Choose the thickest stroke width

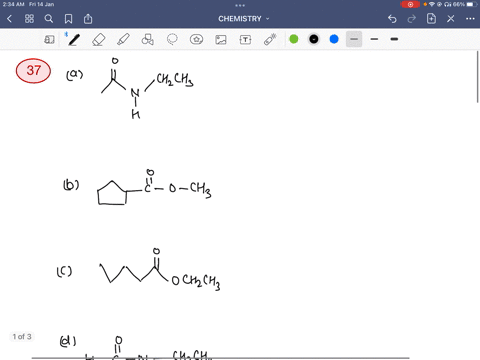tap(394, 39)
